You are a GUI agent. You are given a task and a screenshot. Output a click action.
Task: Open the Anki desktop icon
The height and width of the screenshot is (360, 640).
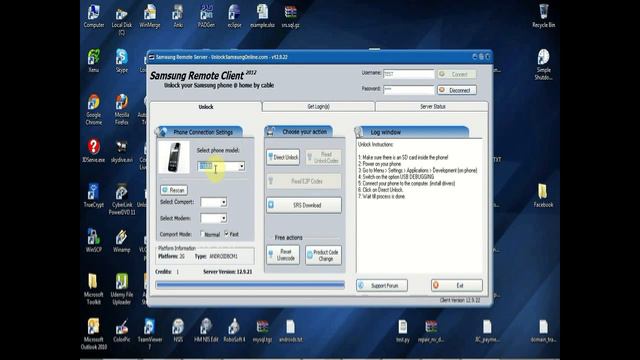(x=178, y=16)
